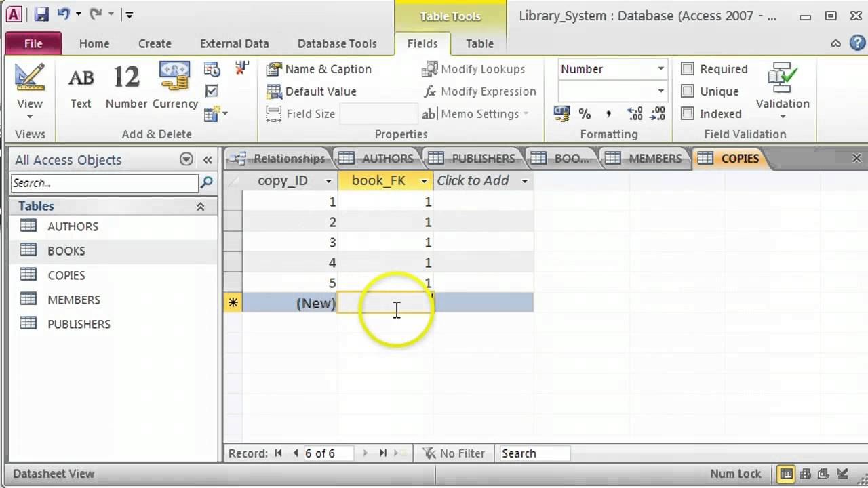868x488 pixels.
Task: Open the empty Format dropdown
Action: click(660, 91)
